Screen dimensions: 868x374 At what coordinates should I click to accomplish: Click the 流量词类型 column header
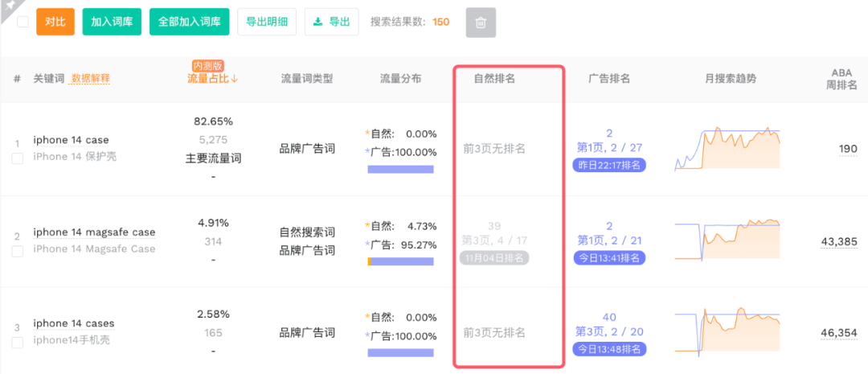[x=307, y=79]
